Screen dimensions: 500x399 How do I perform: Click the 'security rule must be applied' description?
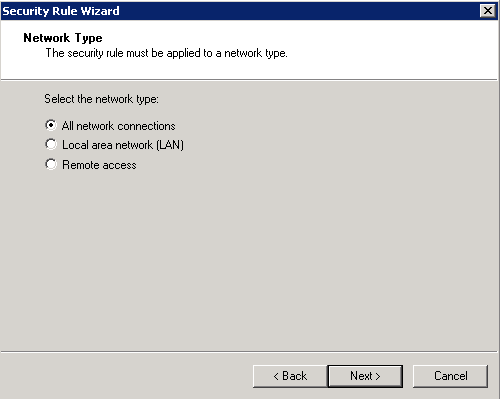pos(166,53)
